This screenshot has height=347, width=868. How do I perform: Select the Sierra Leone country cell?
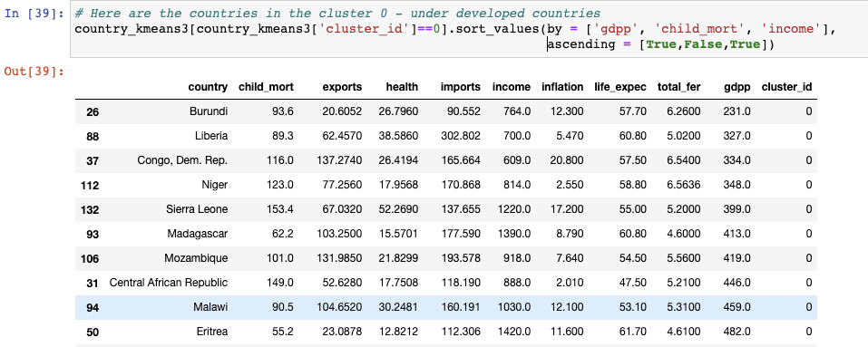pos(197,209)
